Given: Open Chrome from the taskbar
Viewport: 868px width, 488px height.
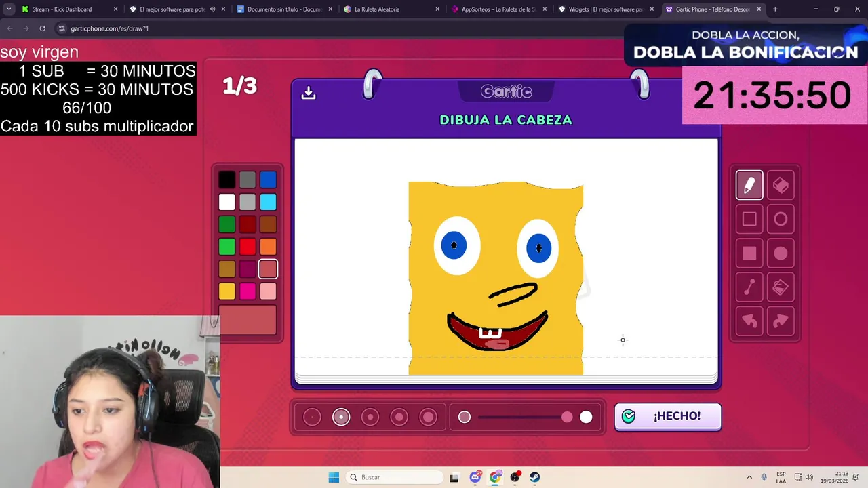Looking at the screenshot, I should [x=495, y=477].
